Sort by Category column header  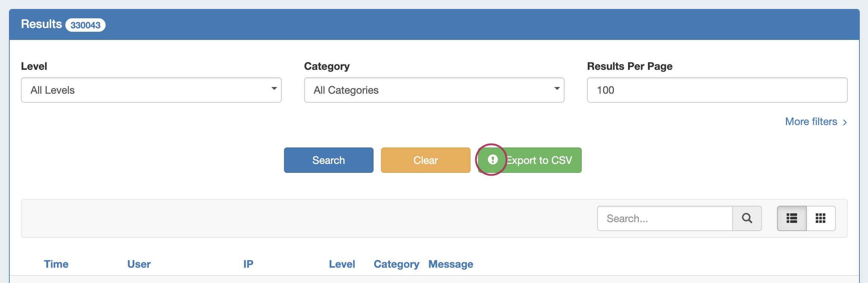point(396,264)
